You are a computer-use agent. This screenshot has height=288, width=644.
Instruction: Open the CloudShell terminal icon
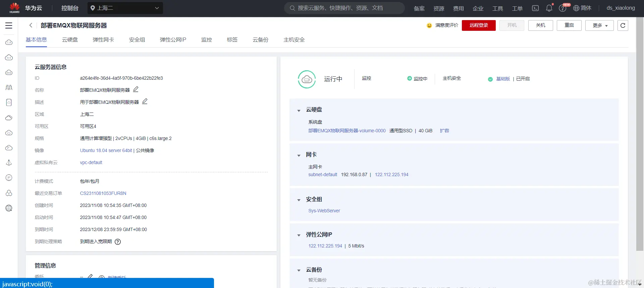pos(535,8)
